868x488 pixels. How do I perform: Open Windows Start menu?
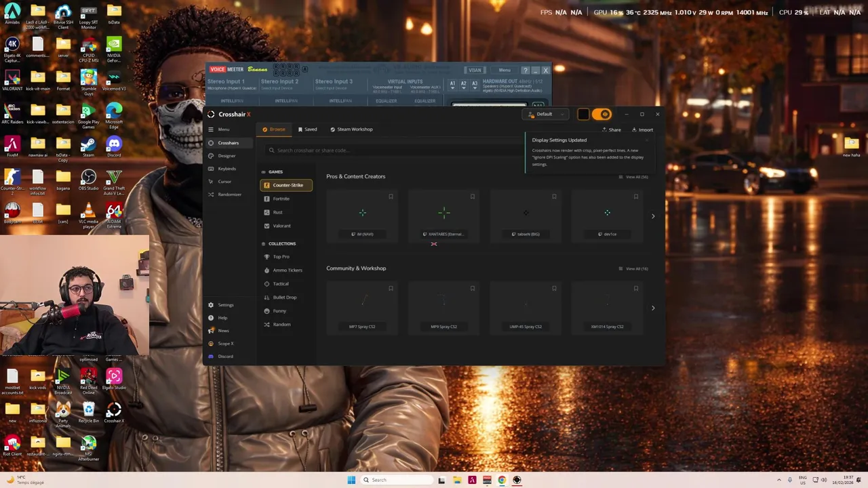click(351, 480)
